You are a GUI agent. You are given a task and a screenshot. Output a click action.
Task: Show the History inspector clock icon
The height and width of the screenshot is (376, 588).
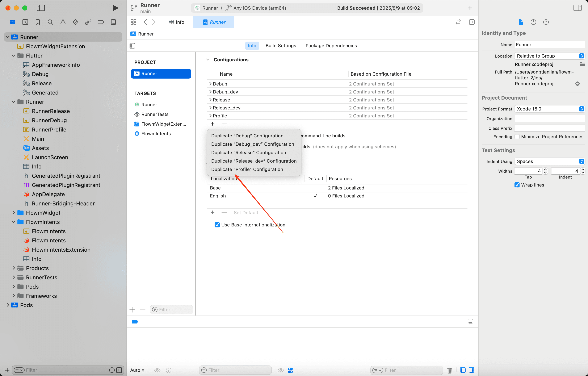coord(533,22)
